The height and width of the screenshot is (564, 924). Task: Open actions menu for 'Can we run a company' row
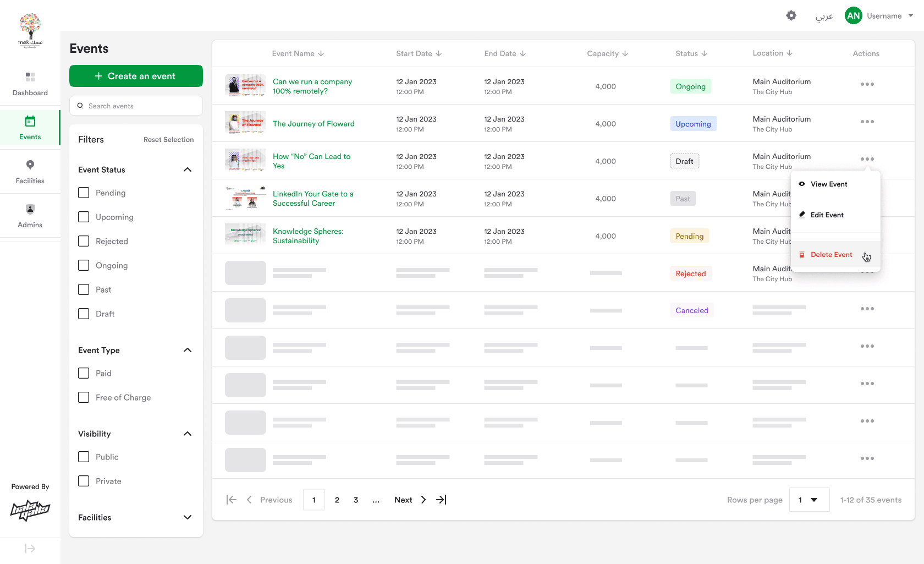pos(867,84)
